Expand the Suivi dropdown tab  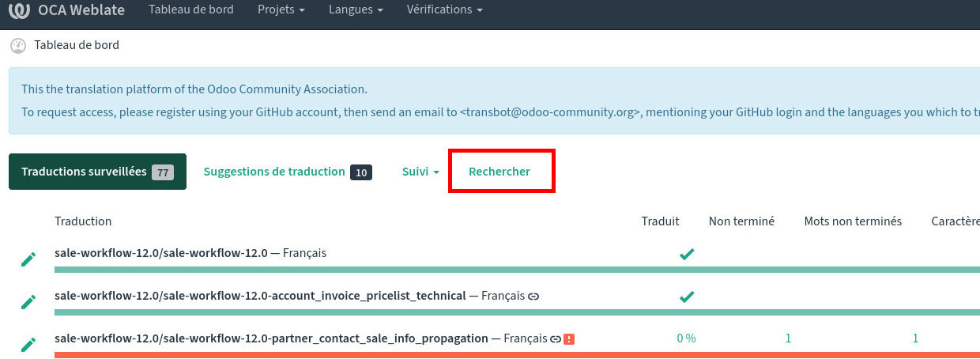click(x=420, y=172)
